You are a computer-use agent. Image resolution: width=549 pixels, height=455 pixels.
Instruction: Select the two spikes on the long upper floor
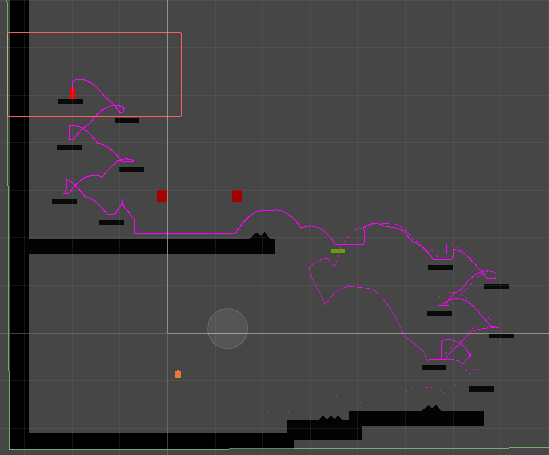(260, 236)
